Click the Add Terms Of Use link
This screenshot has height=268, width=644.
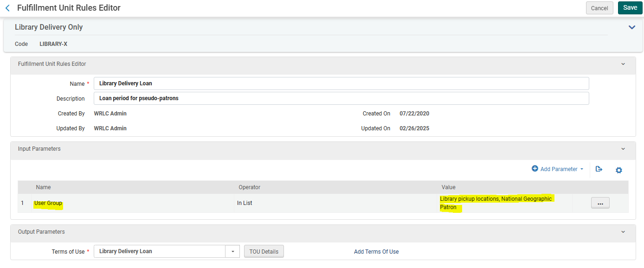[376, 251]
